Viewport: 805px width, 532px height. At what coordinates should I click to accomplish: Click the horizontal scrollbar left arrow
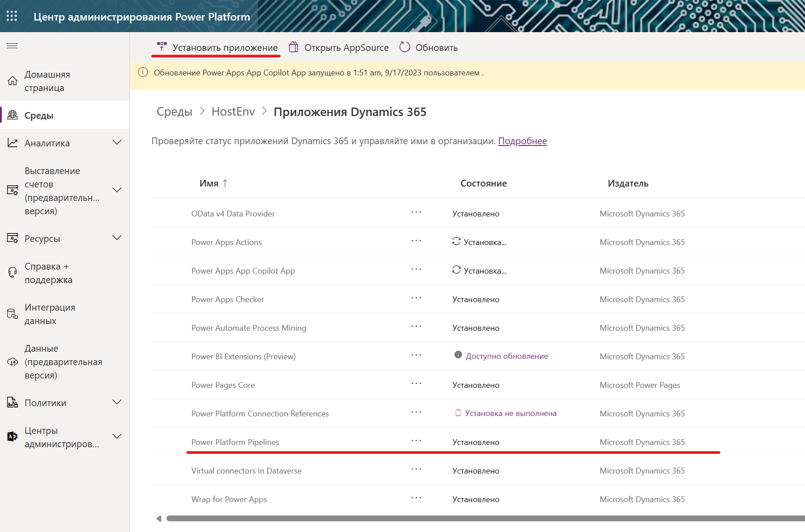[158, 519]
